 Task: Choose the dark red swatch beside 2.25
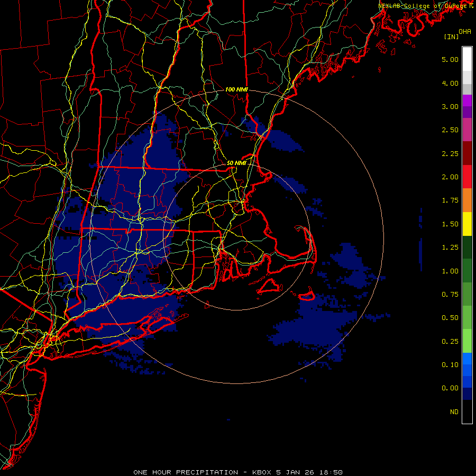click(x=467, y=153)
